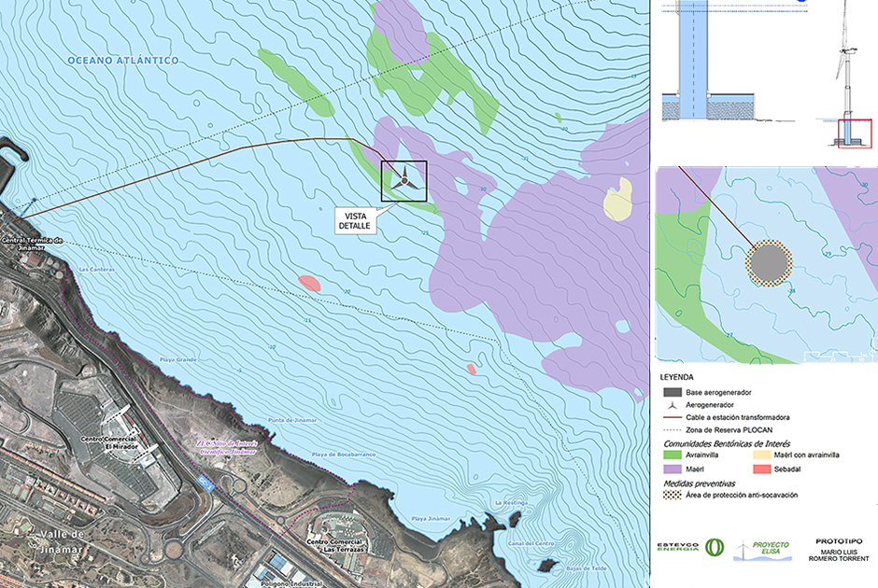Click the Base aerogenerador gray legend symbol
This screenshot has height=588, width=878.
pyautogui.click(x=672, y=391)
